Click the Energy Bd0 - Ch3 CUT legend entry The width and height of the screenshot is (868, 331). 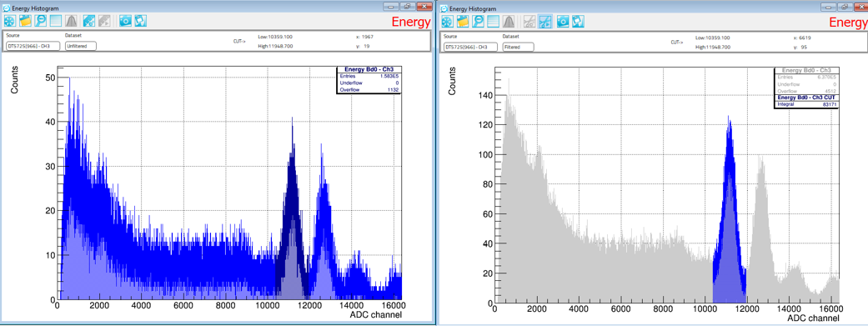(x=805, y=98)
